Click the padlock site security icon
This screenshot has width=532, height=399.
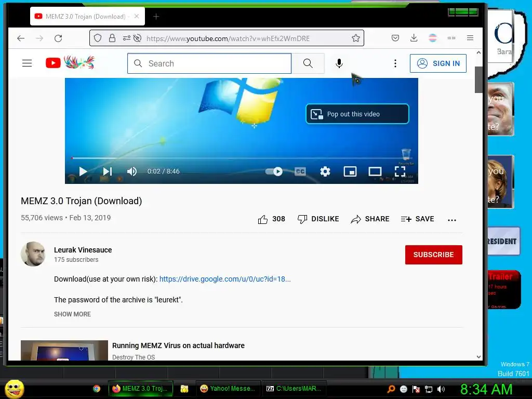click(x=112, y=38)
